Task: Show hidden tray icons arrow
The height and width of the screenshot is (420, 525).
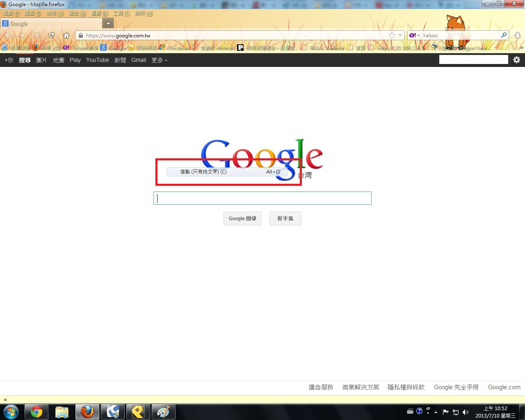Action: click(x=436, y=412)
